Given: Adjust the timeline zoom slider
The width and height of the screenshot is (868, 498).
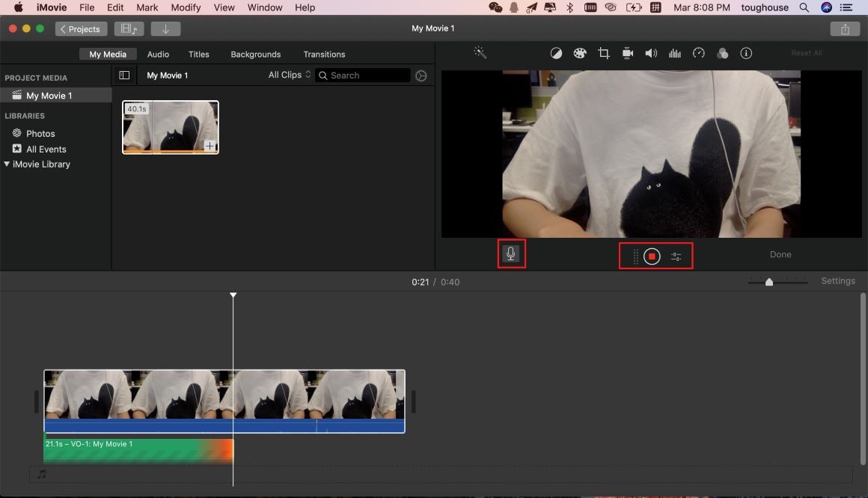Looking at the screenshot, I should point(769,282).
